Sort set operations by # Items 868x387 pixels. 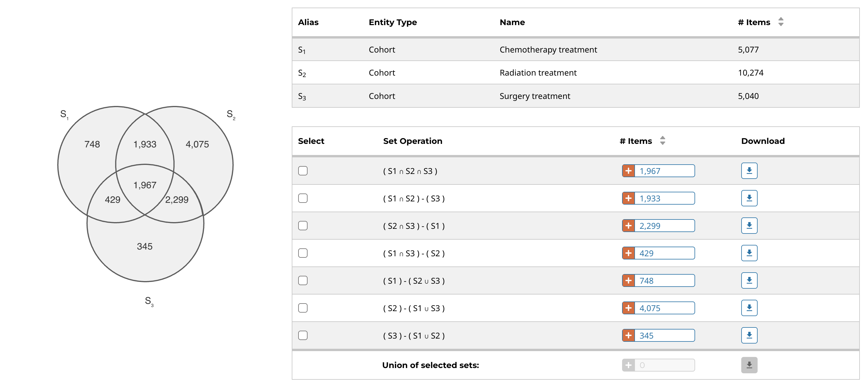pos(662,141)
